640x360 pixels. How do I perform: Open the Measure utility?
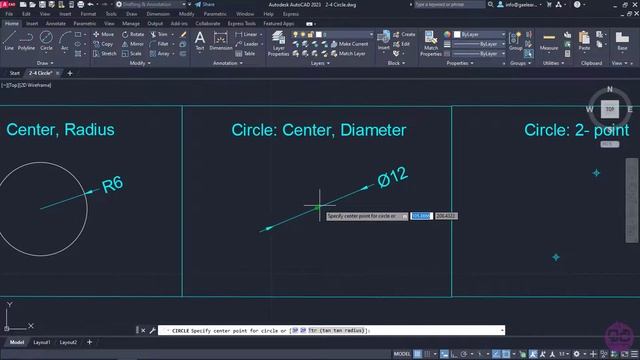pos(549,41)
